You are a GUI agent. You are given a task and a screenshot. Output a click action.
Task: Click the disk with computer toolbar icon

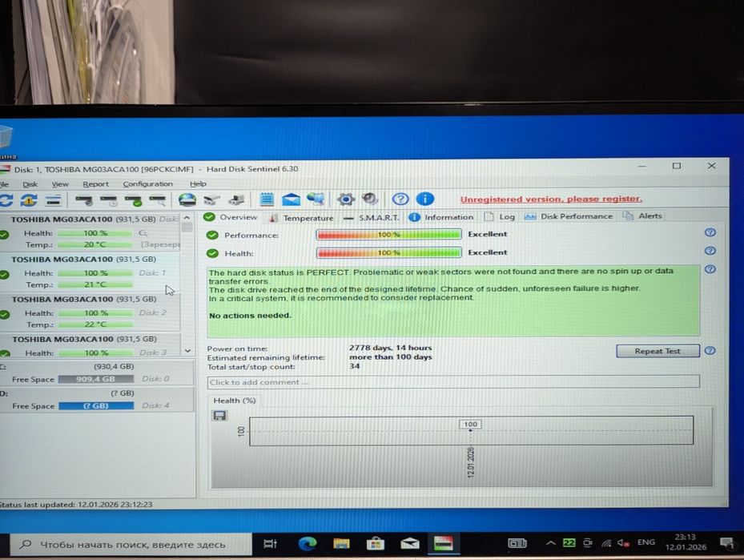pyautogui.click(x=236, y=199)
